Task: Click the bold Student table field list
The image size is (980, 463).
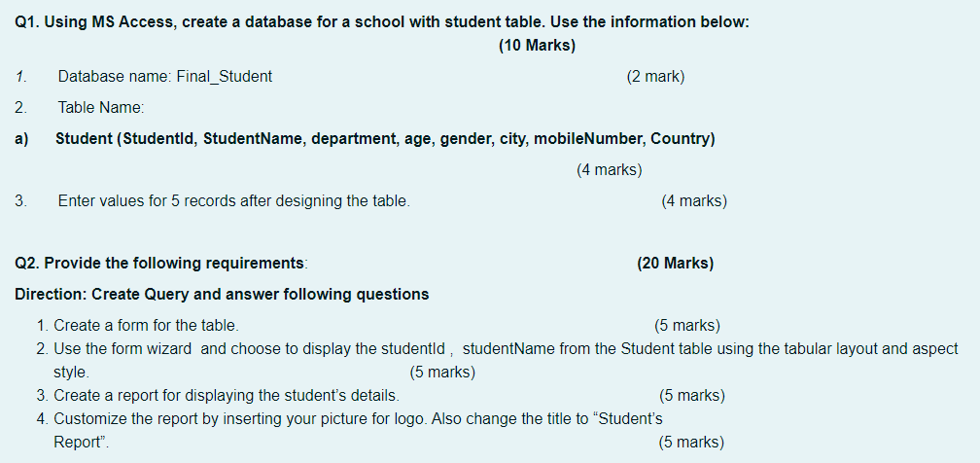Action: [385, 139]
